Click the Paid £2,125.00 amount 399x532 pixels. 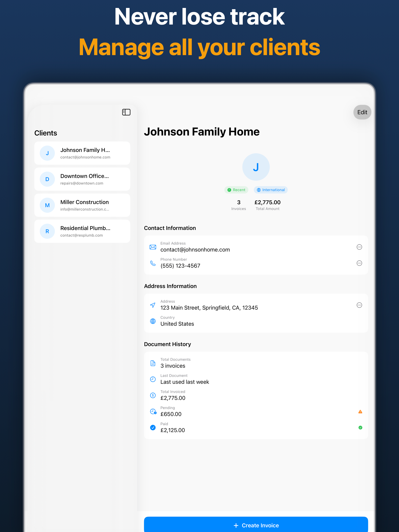pyautogui.click(x=173, y=430)
